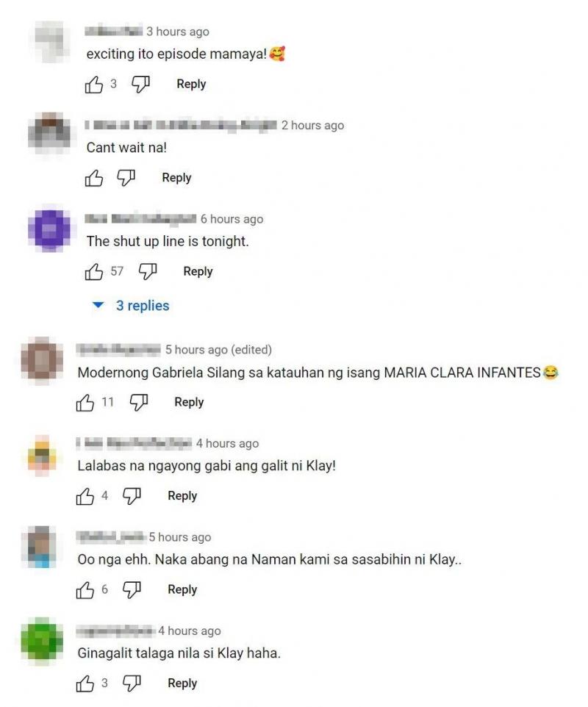588x707 pixels.
Task: Dislike the "Oo nga ehh" comment
Action: pyautogui.click(x=132, y=590)
